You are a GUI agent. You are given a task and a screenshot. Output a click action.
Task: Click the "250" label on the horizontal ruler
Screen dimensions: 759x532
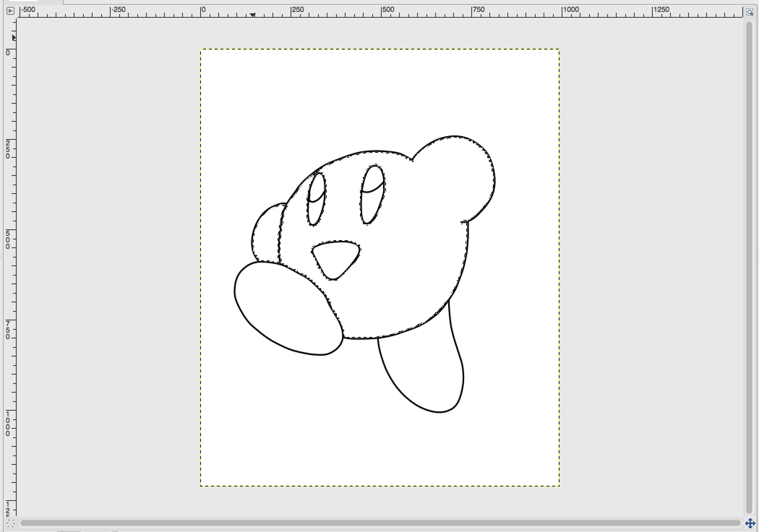[298, 9]
